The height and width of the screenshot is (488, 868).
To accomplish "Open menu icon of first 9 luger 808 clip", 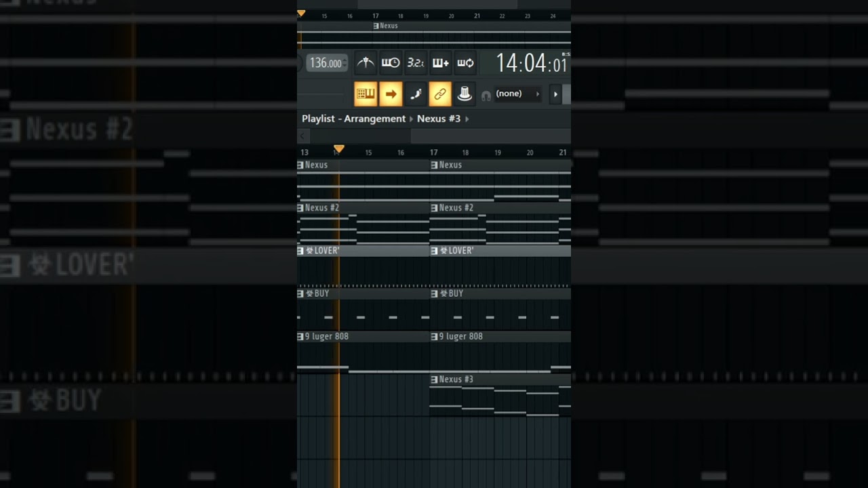I will point(300,336).
